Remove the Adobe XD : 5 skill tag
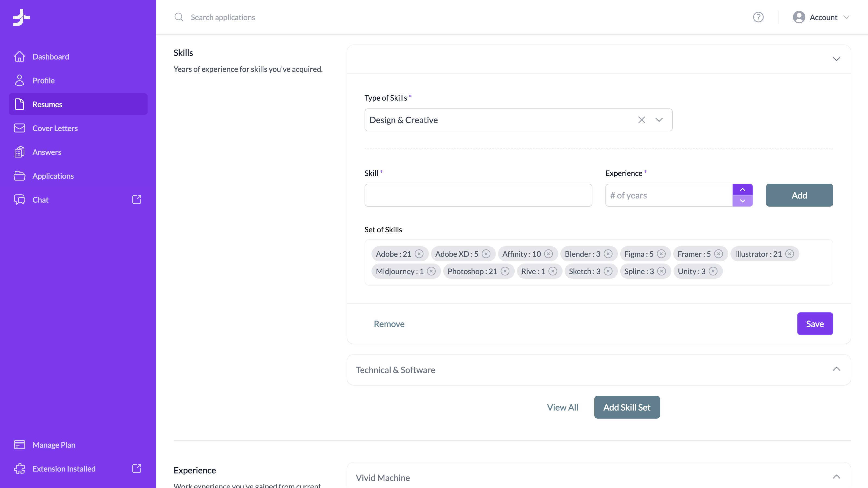The width and height of the screenshot is (868, 488). pyautogui.click(x=486, y=254)
